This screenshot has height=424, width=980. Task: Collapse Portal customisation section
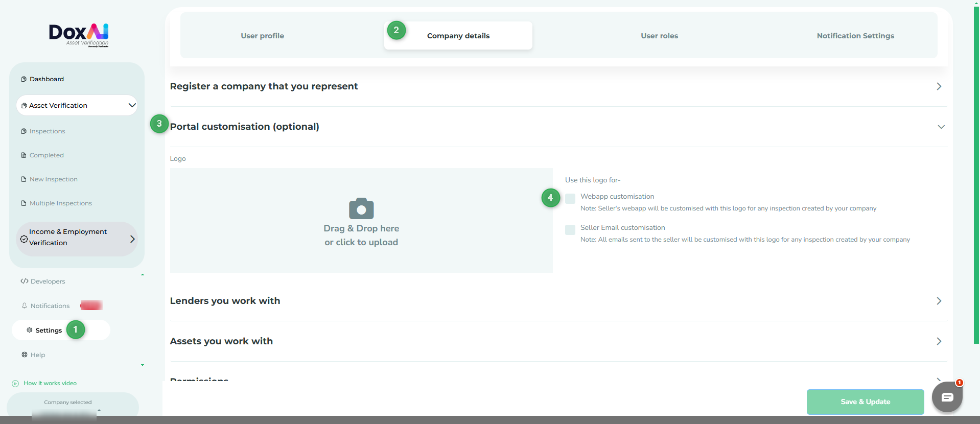[x=941, y=127]
